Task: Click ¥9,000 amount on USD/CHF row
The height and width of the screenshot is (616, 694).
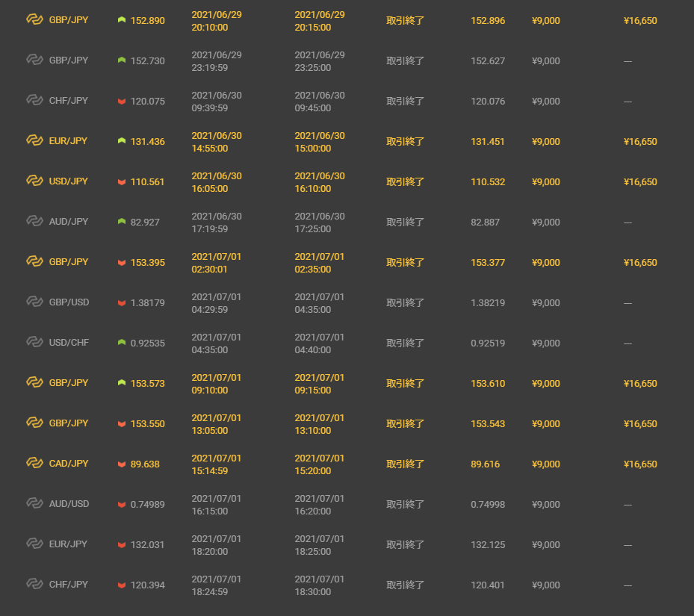Action: click(x=546, y=343)
